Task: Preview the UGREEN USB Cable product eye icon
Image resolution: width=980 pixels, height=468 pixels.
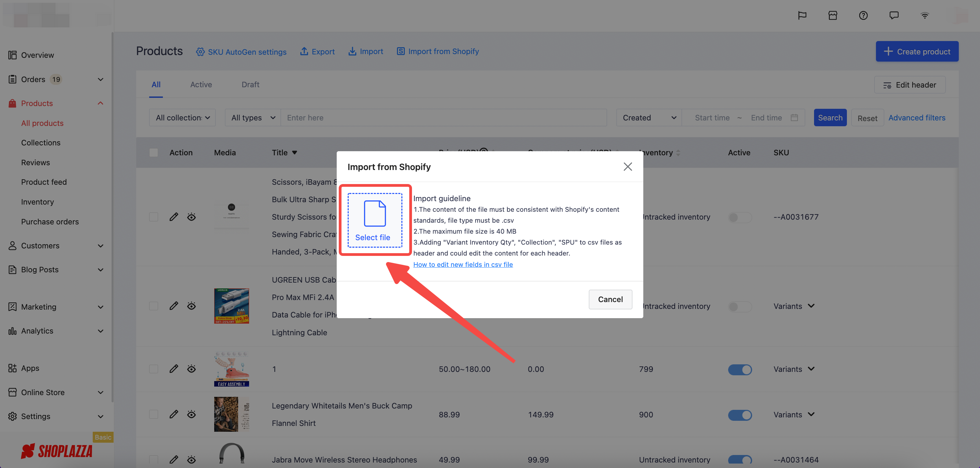Action: click(191, 306)
